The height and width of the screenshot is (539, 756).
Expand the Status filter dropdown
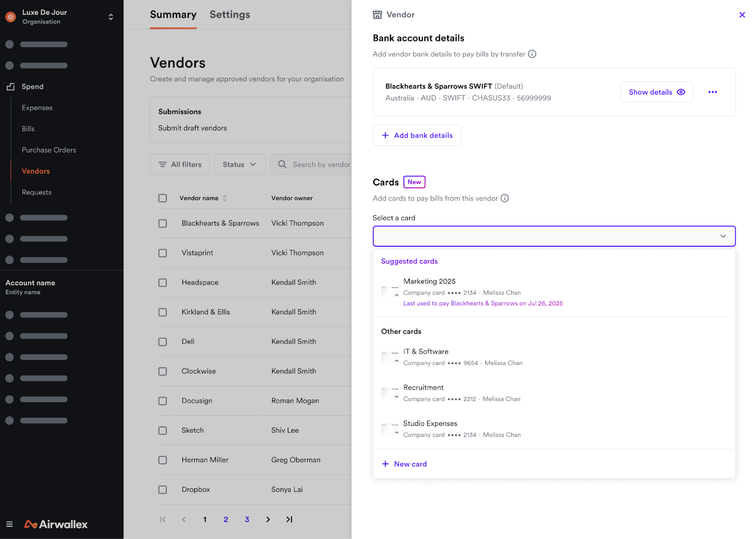[x=240, y=165]
